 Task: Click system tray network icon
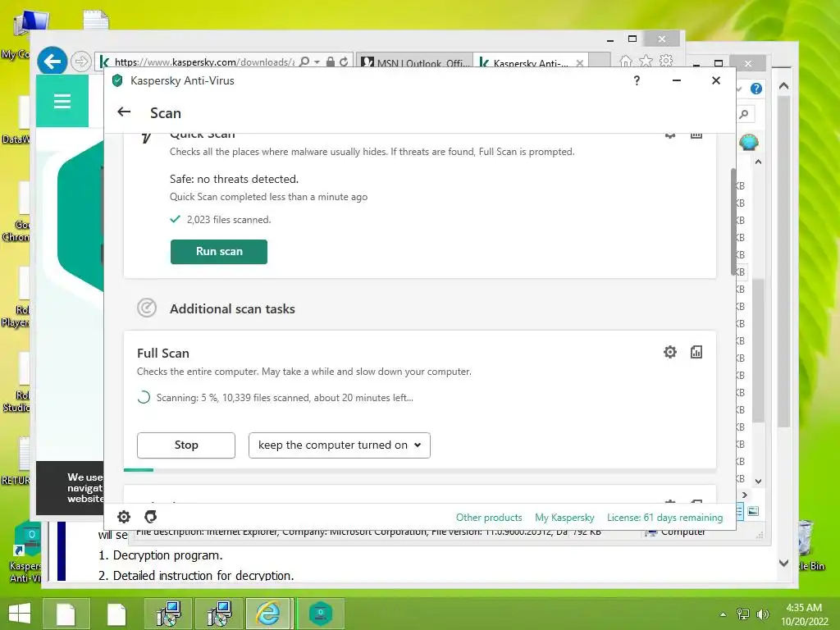(743, 614)
